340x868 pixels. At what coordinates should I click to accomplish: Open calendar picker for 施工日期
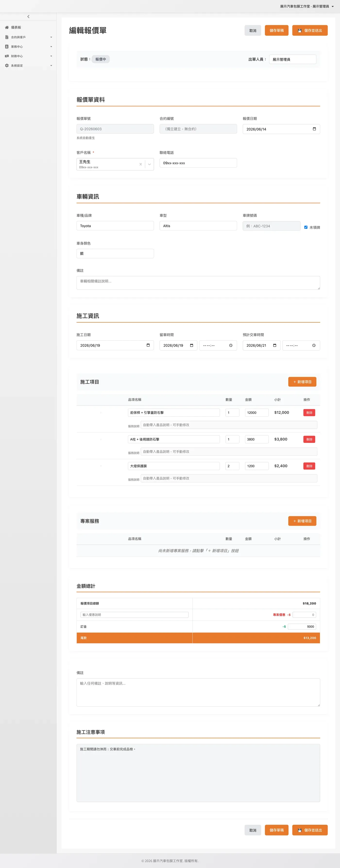pyautogui.click(x=148, y=345)
